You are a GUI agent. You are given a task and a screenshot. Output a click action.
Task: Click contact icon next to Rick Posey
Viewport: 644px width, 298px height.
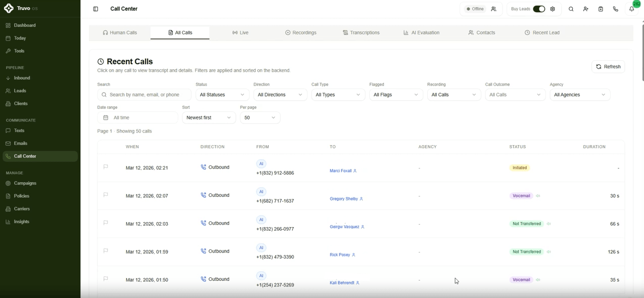(x=354, y=255)
